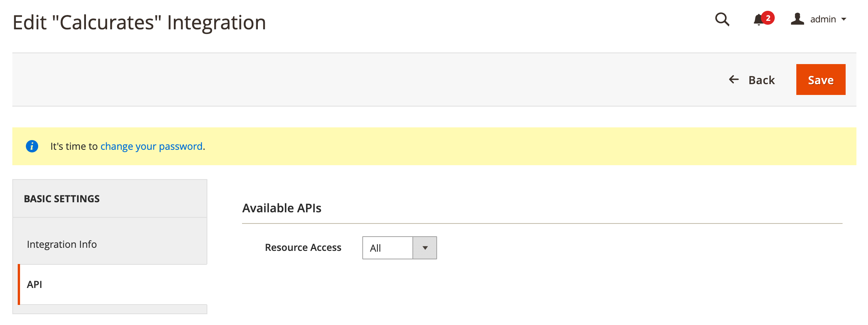
Task: Switch to Integration Info tab
Action: coord(110,244)
